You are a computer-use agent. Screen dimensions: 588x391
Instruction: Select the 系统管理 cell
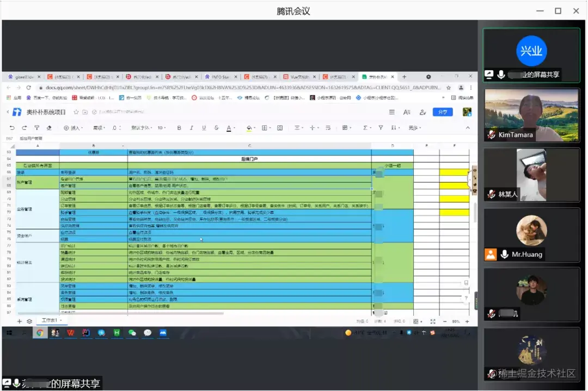38,299
